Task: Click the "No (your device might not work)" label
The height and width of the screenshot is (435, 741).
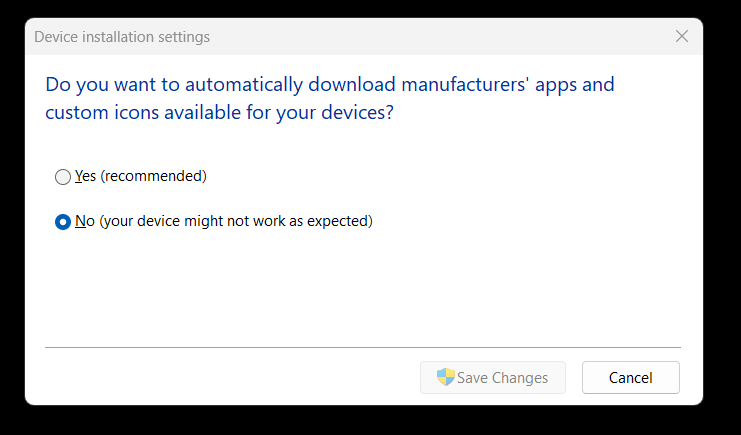Action: [x=223, y=221]
